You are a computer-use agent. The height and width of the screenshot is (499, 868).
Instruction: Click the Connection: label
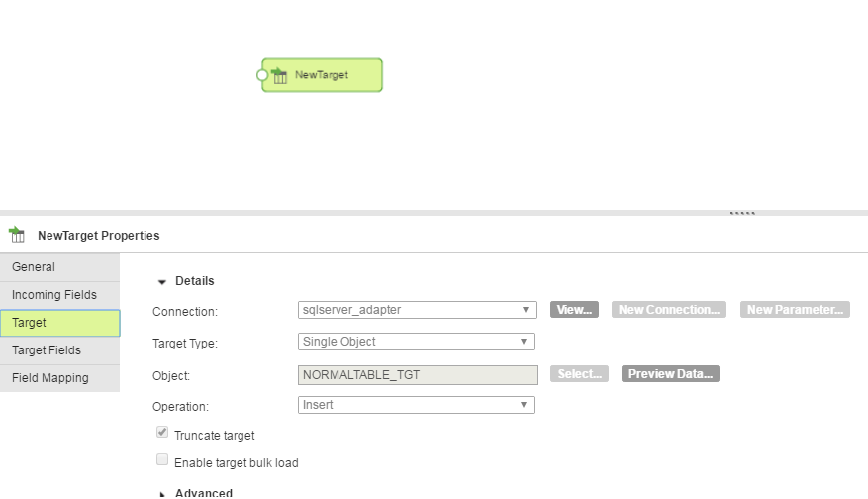[185, 312]
